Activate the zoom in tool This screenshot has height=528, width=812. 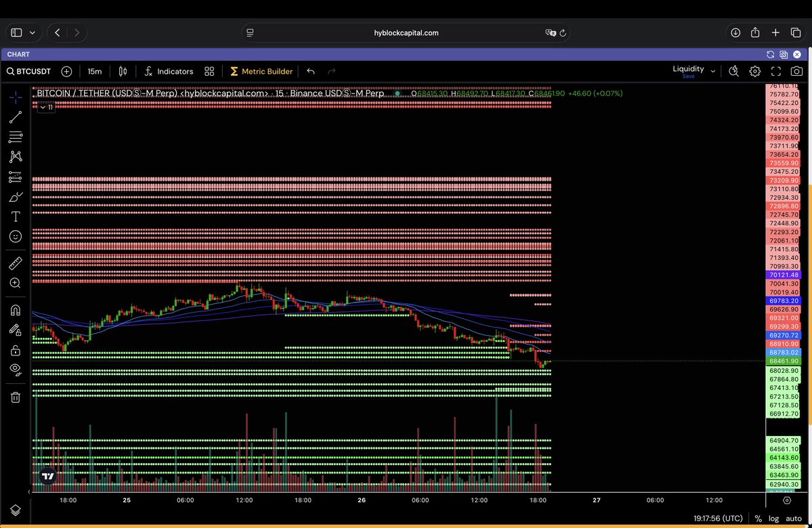click(16, 283)
